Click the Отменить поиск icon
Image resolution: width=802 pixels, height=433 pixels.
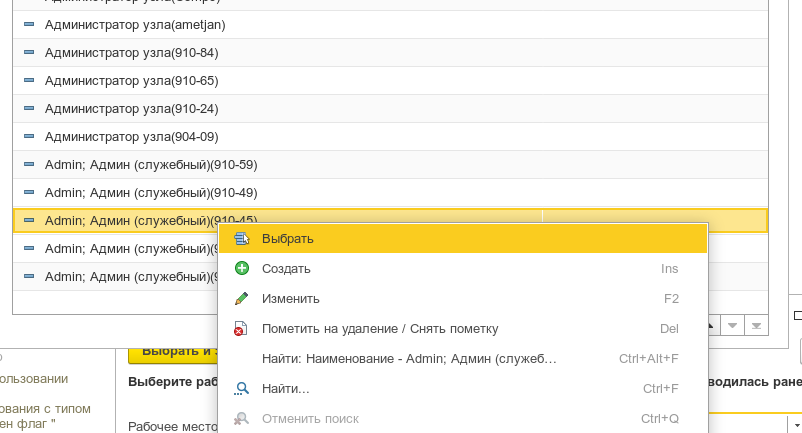click(x=241, y=419)
